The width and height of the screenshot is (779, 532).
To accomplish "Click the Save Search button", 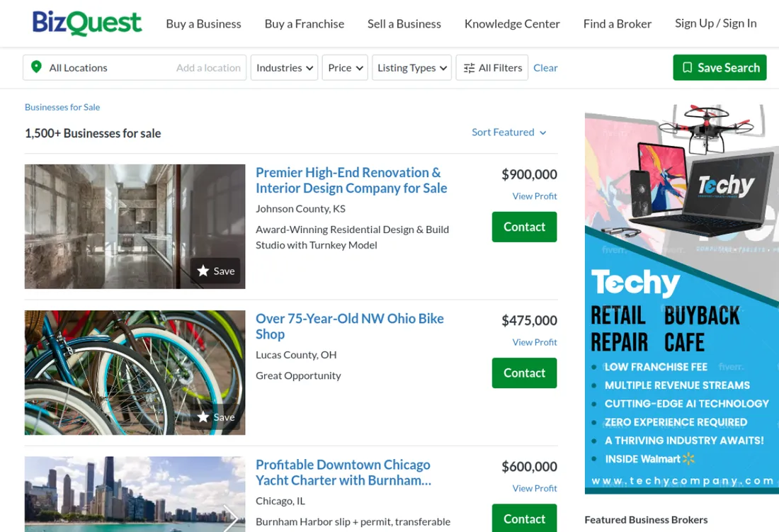I will point(720,67).
